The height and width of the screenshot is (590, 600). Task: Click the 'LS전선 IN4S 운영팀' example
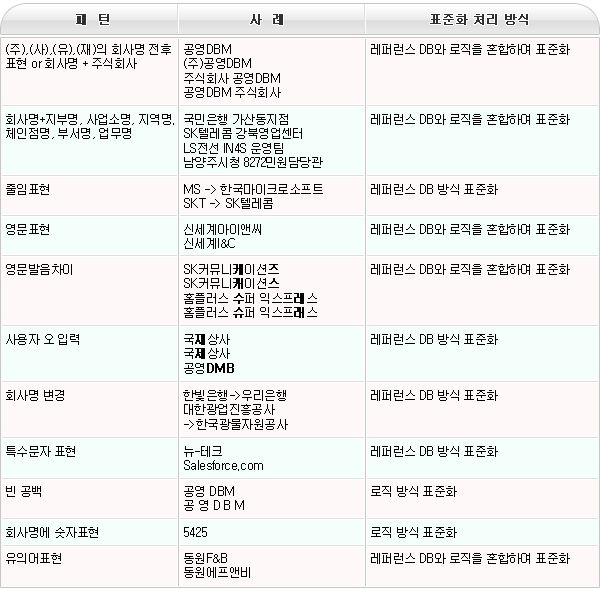pos(233,148)
